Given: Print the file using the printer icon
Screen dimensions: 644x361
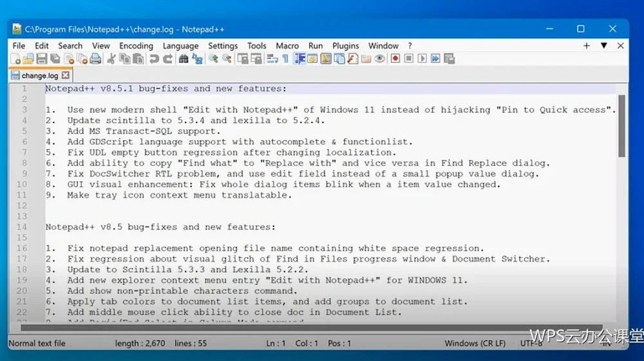Looking at the screenshot, I should pyautogui.click(x=95, y=59).
